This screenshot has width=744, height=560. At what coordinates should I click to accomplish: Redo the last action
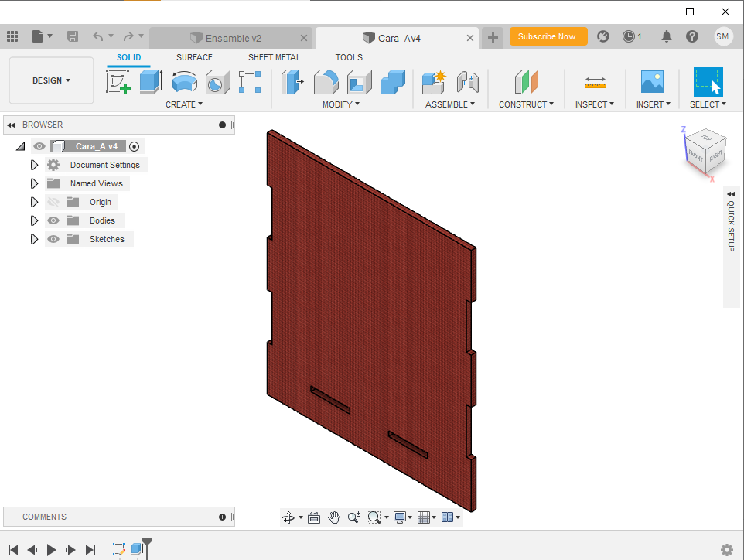pos(128,36)
